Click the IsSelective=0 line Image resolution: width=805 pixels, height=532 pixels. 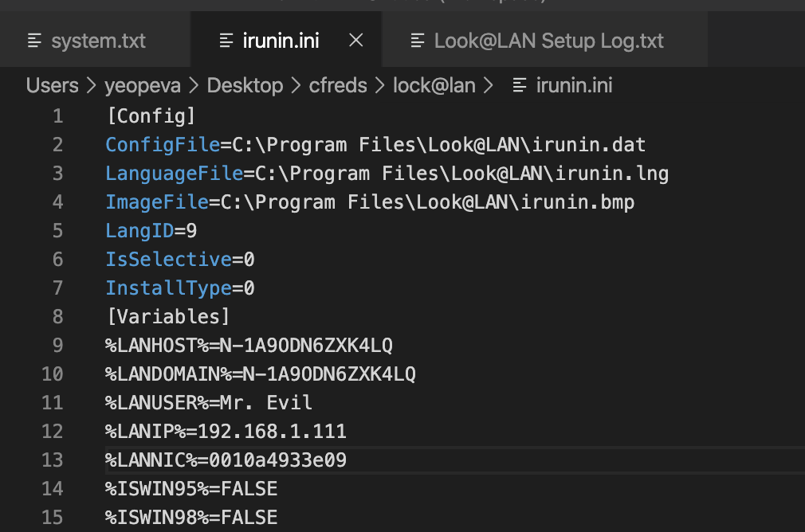[x=180, y=259]
